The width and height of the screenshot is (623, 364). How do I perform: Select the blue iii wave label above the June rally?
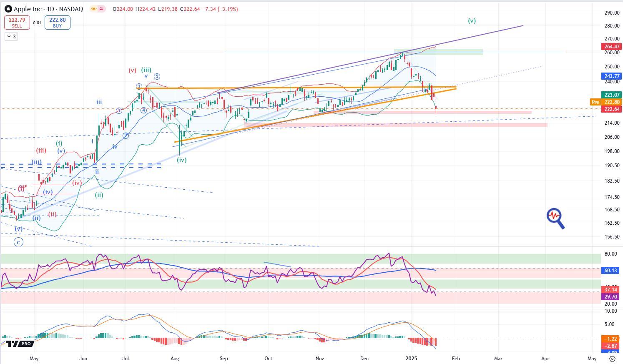point(99,102)
